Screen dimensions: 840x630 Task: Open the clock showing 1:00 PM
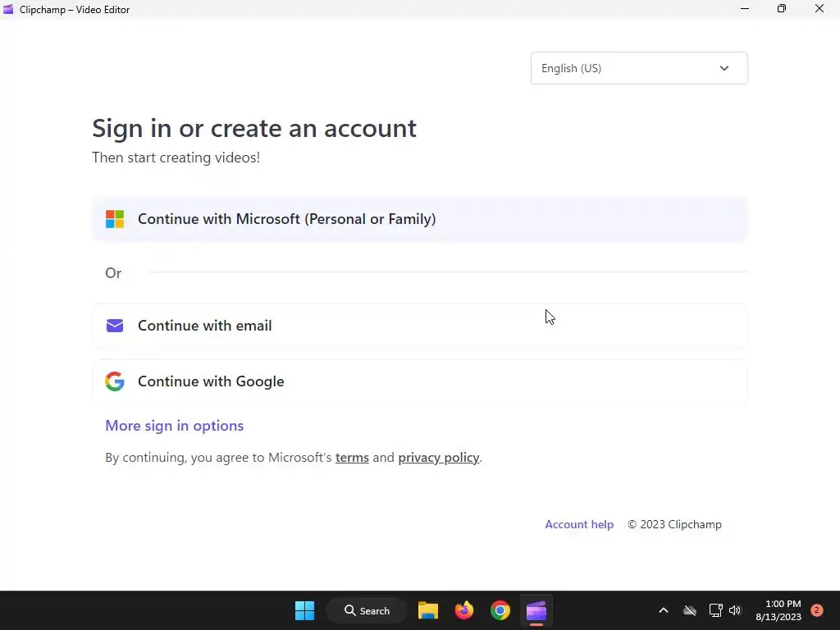coord(778,610)
